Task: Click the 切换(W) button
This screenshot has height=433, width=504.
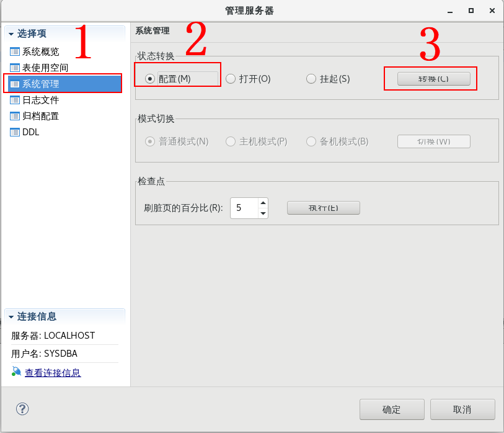Action: pyautogui.click(x=433, y=141)
